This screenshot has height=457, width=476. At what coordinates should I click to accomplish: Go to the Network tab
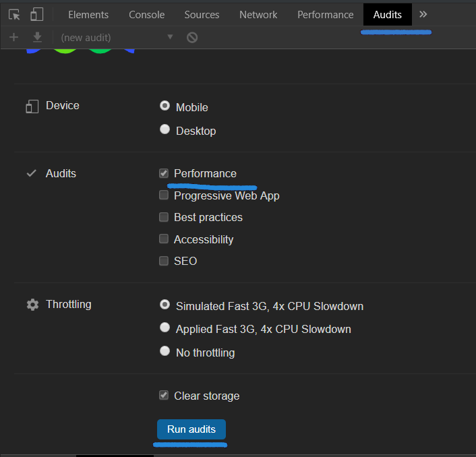point(258,15)
